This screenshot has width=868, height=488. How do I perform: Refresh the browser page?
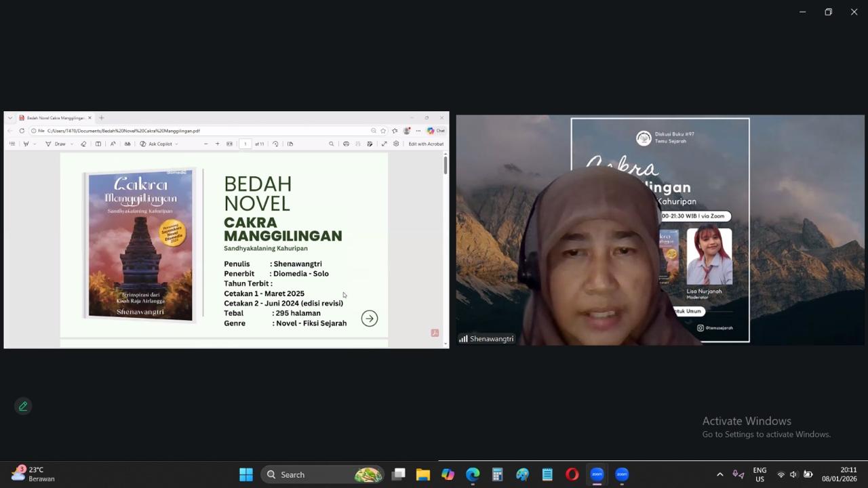click(22, 131)
